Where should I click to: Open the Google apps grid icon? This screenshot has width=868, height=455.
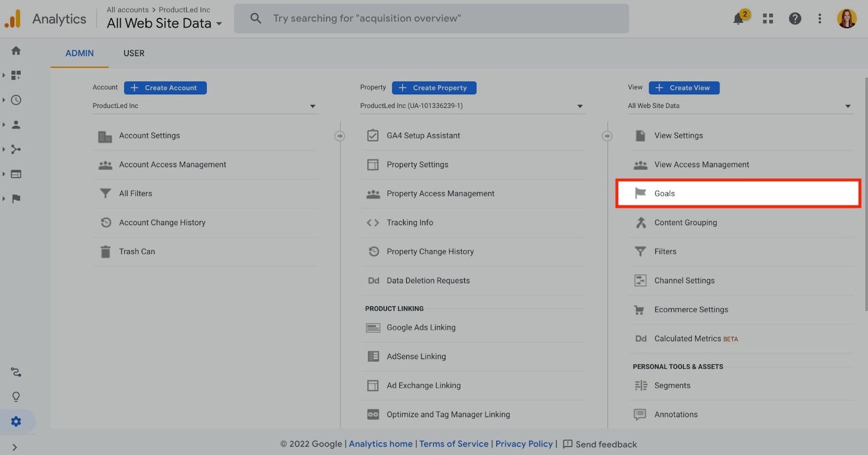768,18
